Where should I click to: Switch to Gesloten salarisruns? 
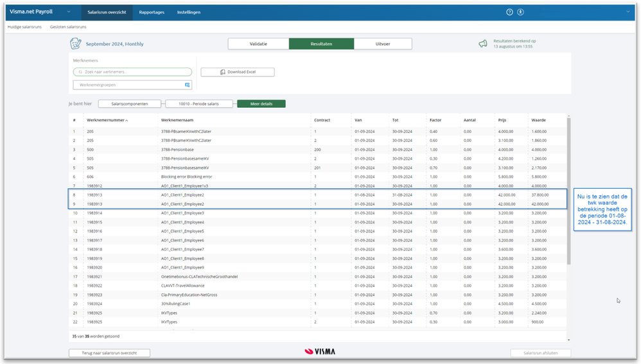68,27
